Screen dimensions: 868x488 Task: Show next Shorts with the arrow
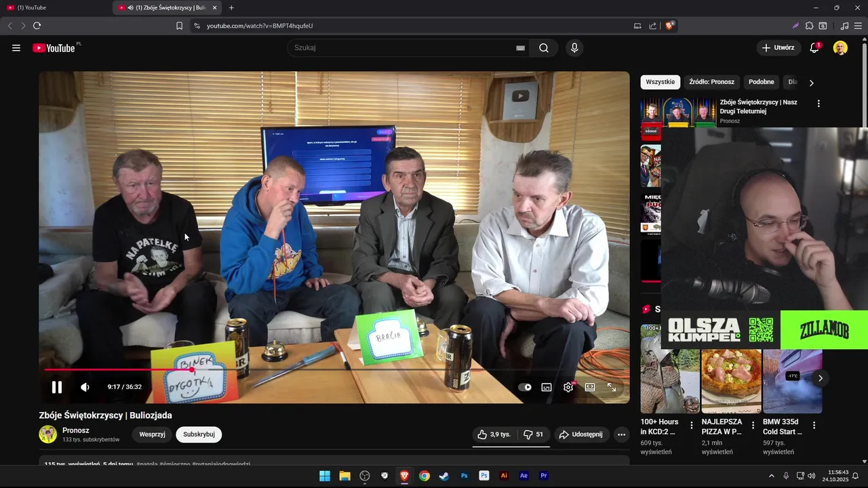pos(820,378)
